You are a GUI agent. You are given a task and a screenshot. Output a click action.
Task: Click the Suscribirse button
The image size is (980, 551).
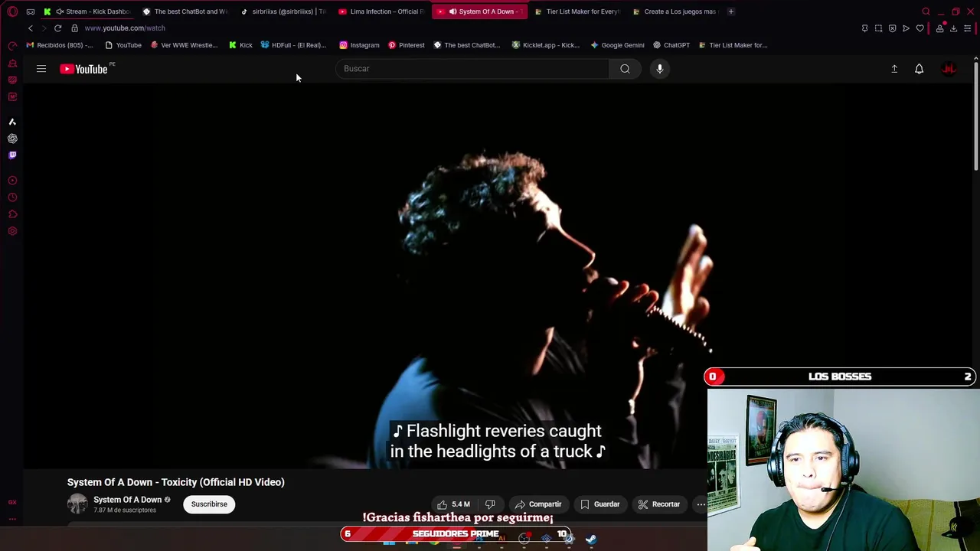(x=209, y=504)
